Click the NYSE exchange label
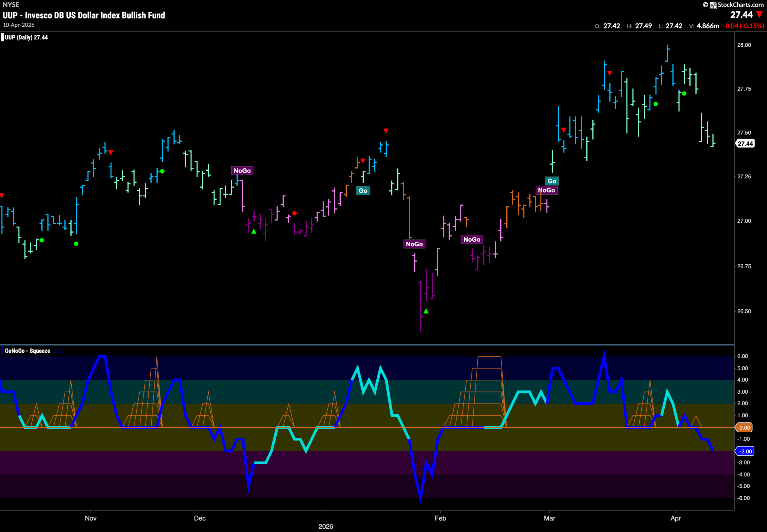 point(11,5)
